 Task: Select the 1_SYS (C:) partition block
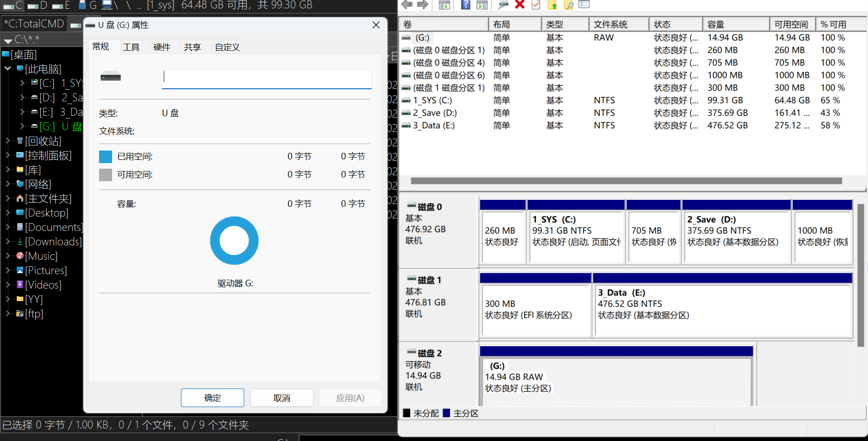click(x=576, y=231)
